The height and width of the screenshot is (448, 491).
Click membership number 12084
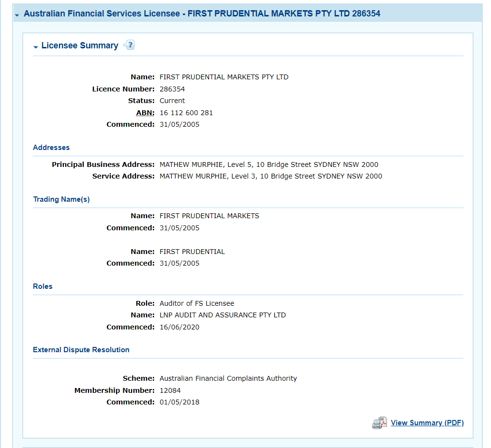tap(170, 390)
